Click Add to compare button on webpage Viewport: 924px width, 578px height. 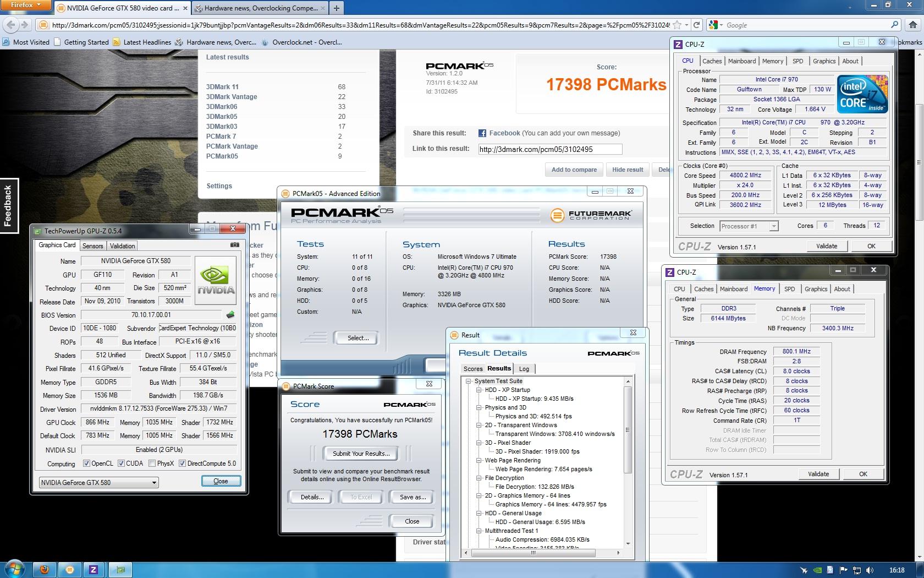click(x=574, y=170)
